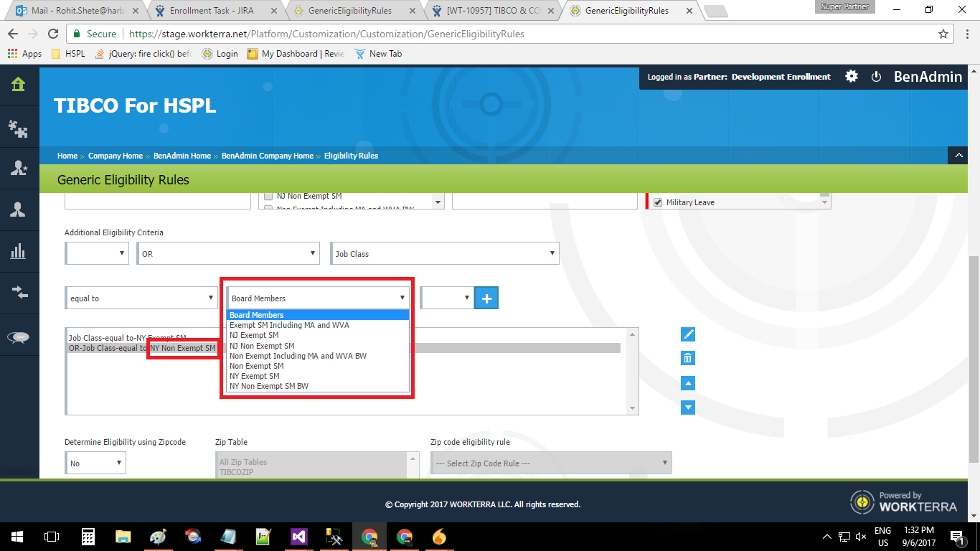
Task: Open the Determine Eligibility using Zipcode dropdown
Action: [x=95, y=463]
